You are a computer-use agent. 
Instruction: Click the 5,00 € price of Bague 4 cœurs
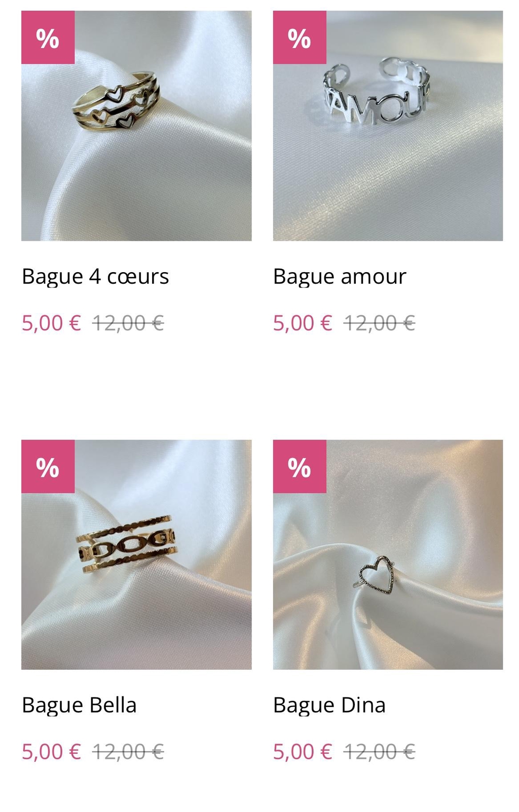click(x=51, y=323)
